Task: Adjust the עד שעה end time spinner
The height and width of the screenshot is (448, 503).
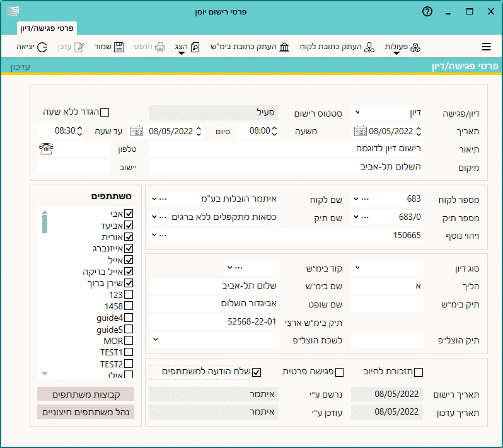Action: [x=79, y=131]
